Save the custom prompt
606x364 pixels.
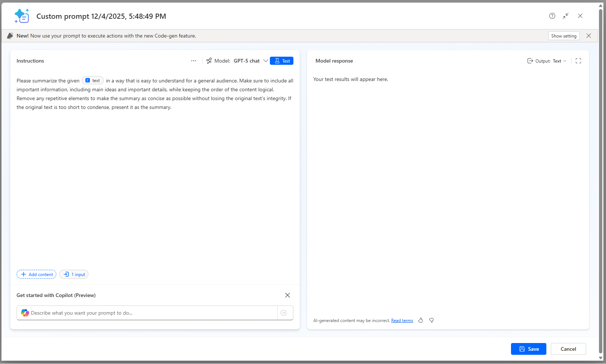[528, 349]
